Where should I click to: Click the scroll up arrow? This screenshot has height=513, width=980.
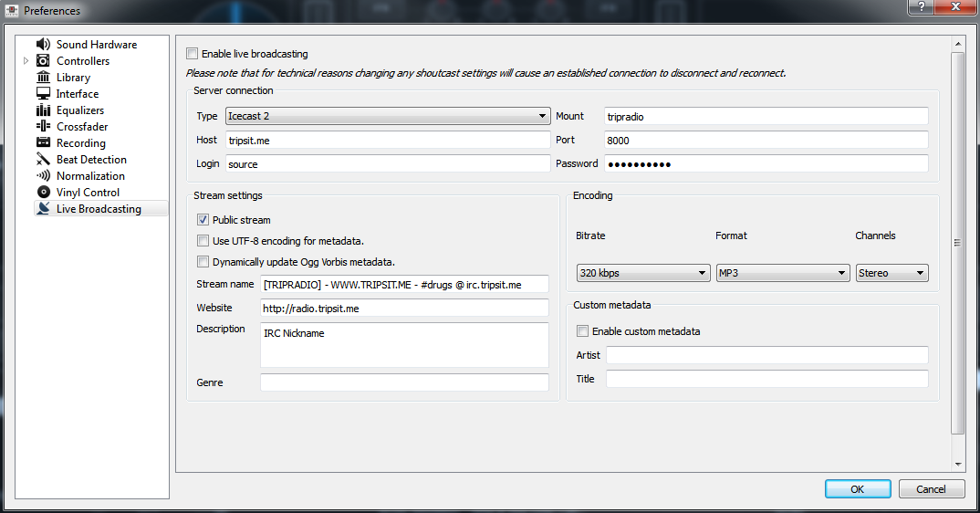957,44
